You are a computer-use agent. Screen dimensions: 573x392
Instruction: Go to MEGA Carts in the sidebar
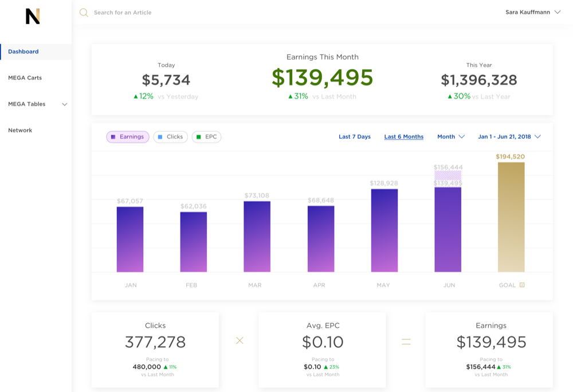25,78
